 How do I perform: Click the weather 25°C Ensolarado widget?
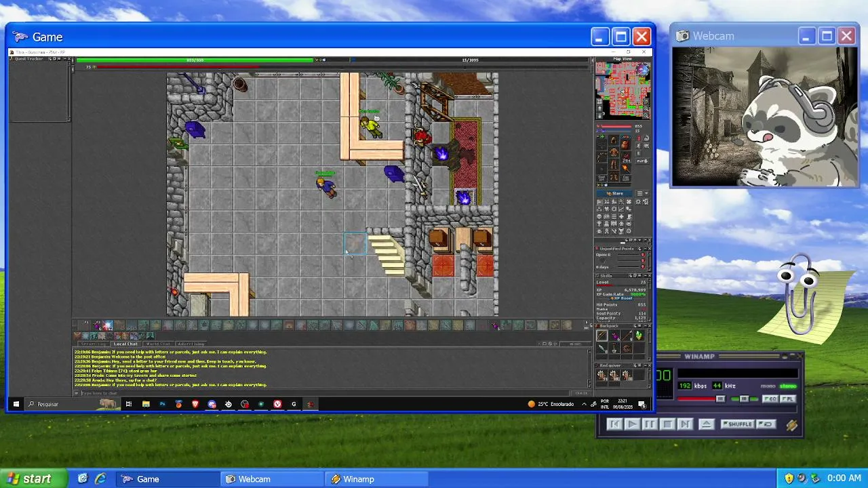(551, 404)
